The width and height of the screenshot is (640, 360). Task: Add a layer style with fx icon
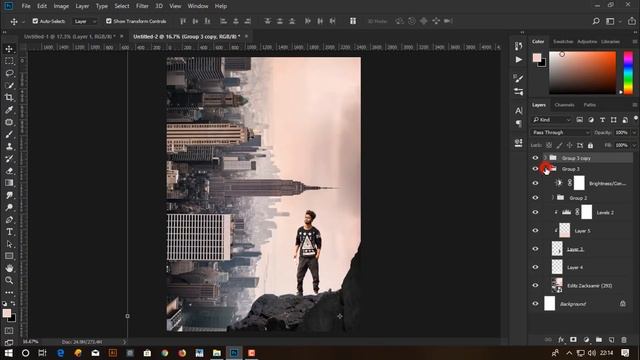click(x=561, y=340)
